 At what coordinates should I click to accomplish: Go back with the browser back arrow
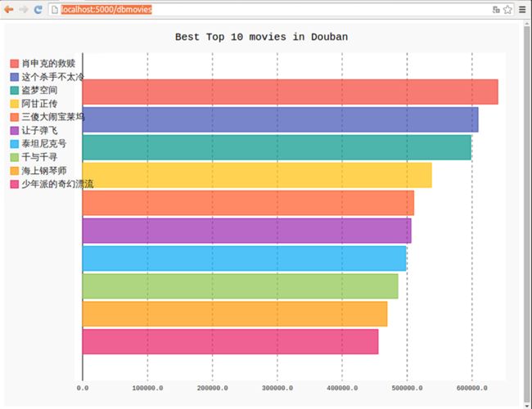click(9, 10)
